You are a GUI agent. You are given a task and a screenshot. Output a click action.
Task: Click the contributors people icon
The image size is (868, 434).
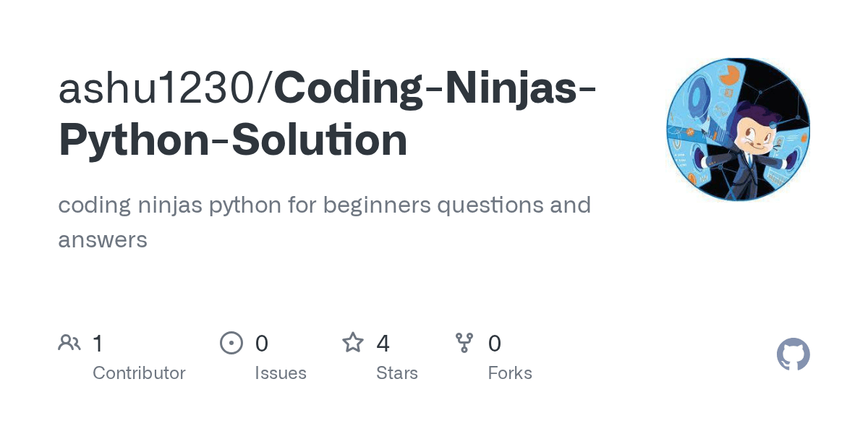coord(69,343)
